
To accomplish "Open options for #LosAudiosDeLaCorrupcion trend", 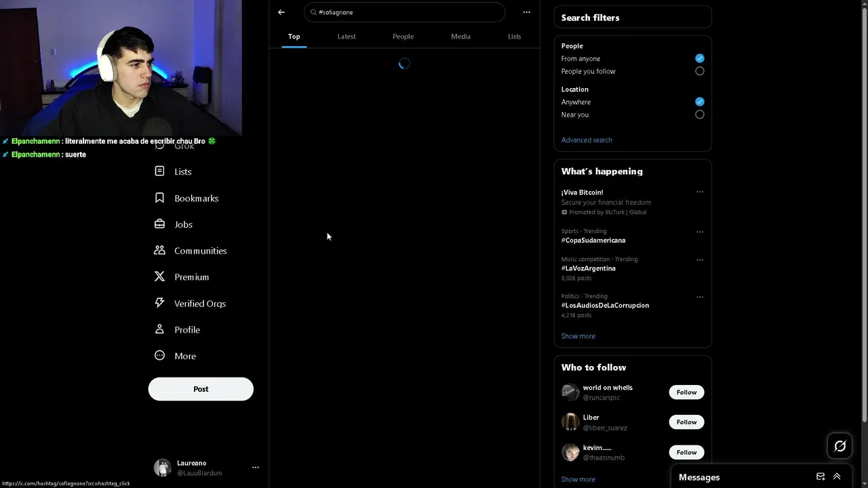I will coord(700,297).
